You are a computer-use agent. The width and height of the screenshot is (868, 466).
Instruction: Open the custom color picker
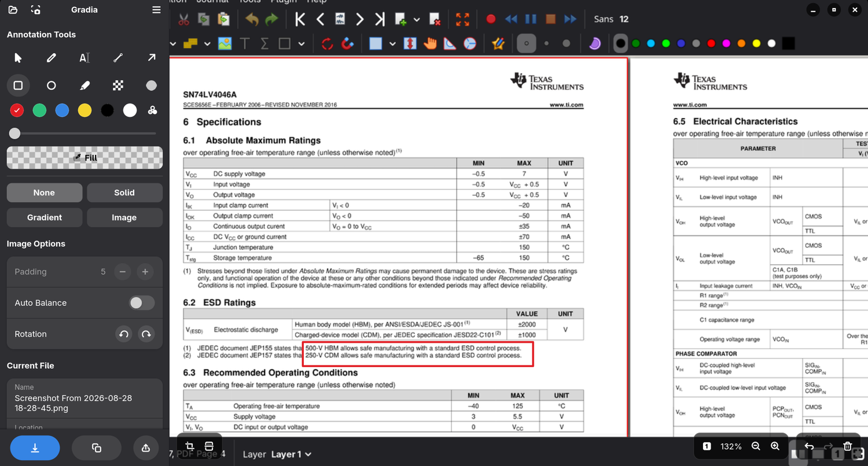(153, 110)
